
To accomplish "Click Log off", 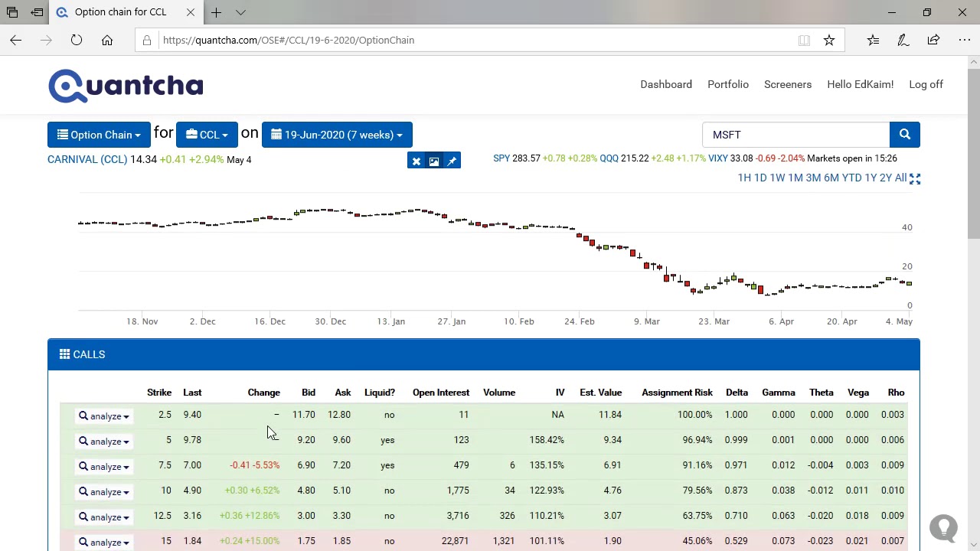I will pos(926,84).
